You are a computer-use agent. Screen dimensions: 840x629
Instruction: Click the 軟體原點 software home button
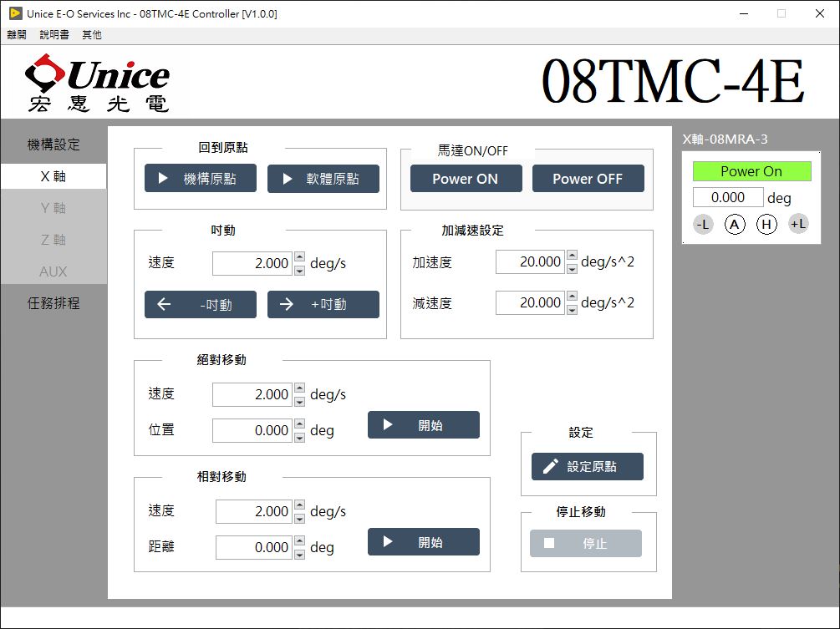tap(323, 178)
